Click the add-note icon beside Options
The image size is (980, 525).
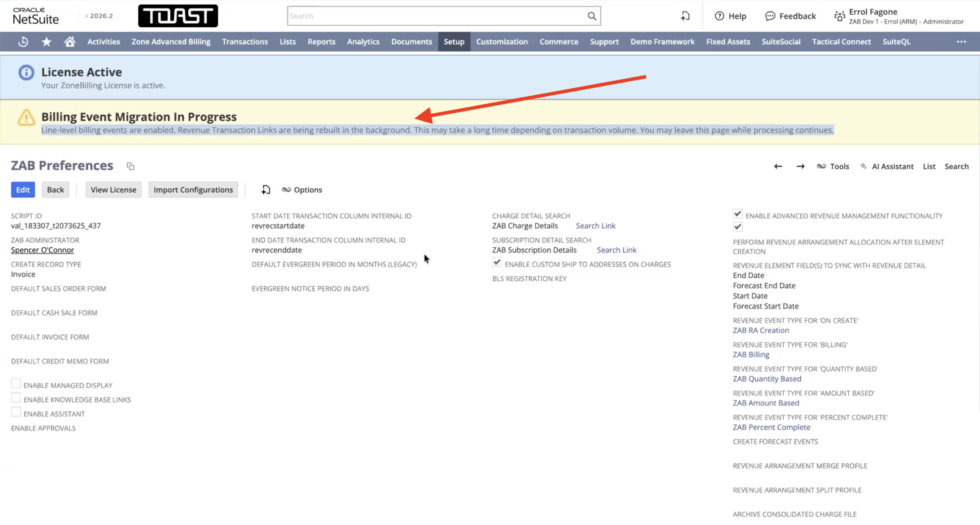266,190
